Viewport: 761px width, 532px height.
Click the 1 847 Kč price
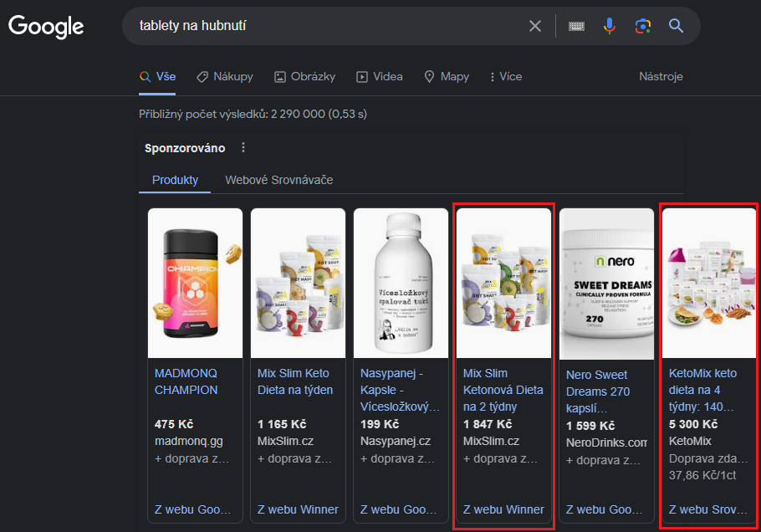click(x=488, y=424)
